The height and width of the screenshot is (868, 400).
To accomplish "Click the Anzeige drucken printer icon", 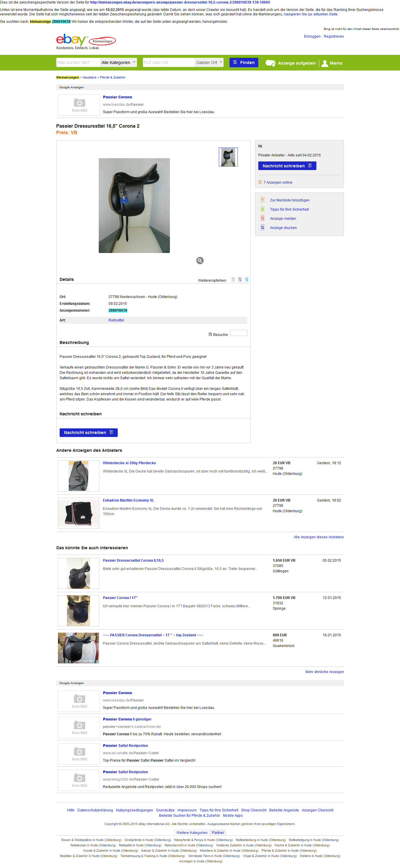I will [x=262, y=228].
